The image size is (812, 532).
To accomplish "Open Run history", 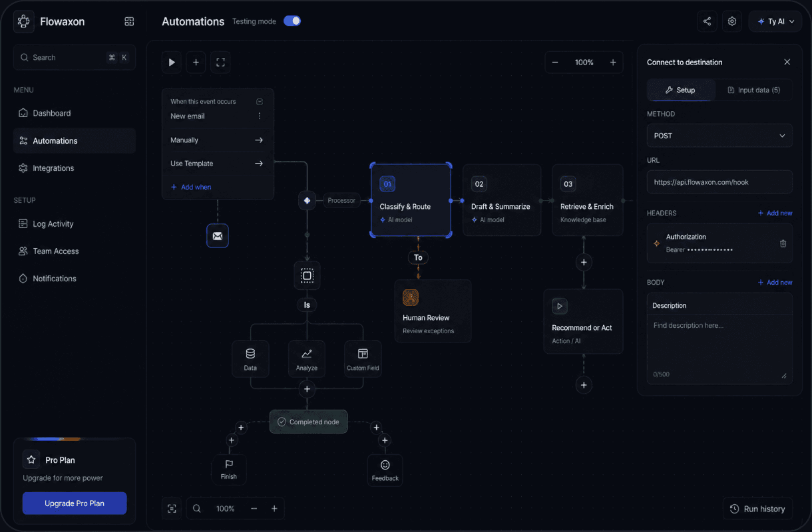I will tap(757, 509).
